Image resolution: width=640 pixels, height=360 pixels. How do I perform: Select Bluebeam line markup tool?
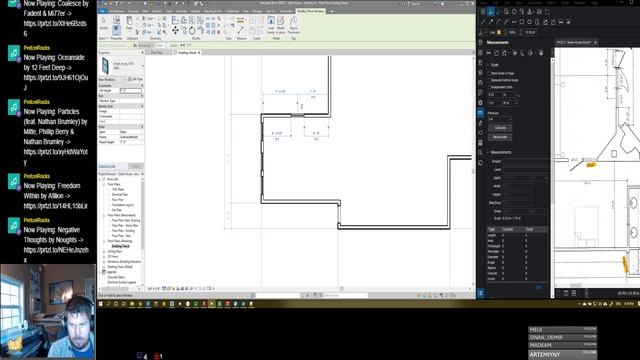coord(483,22)
